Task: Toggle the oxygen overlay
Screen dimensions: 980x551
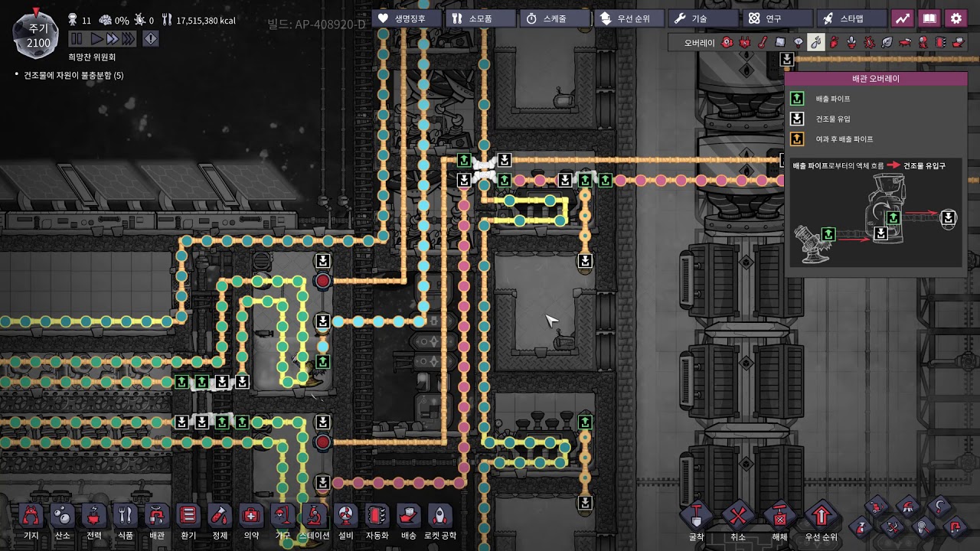Action: click(x=727, y=42)
